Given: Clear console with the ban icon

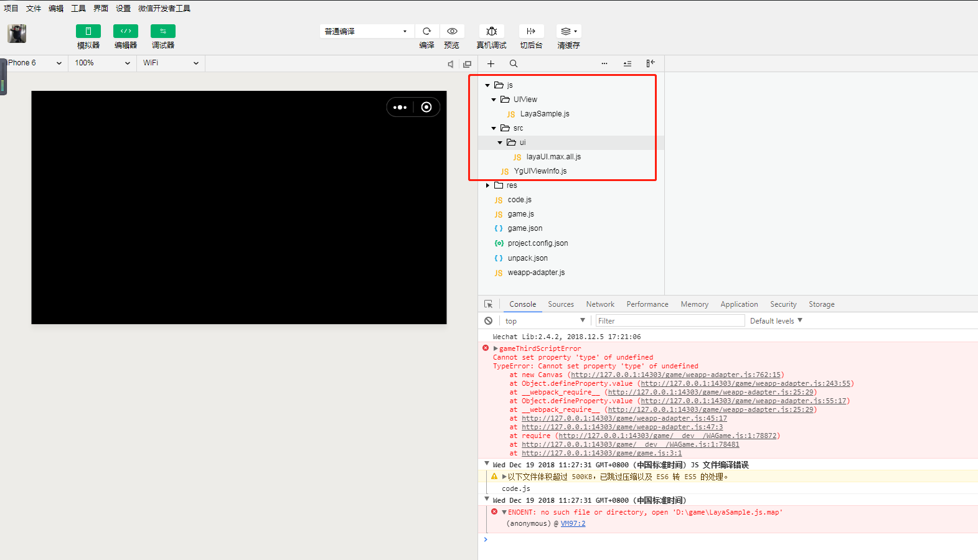Looking at the screenshot, I should [488, 320].
